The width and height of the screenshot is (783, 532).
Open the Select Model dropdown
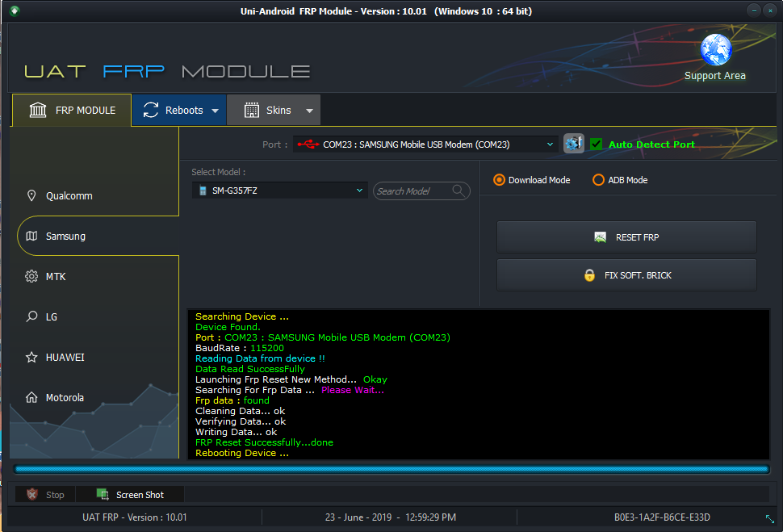(359, 191)
